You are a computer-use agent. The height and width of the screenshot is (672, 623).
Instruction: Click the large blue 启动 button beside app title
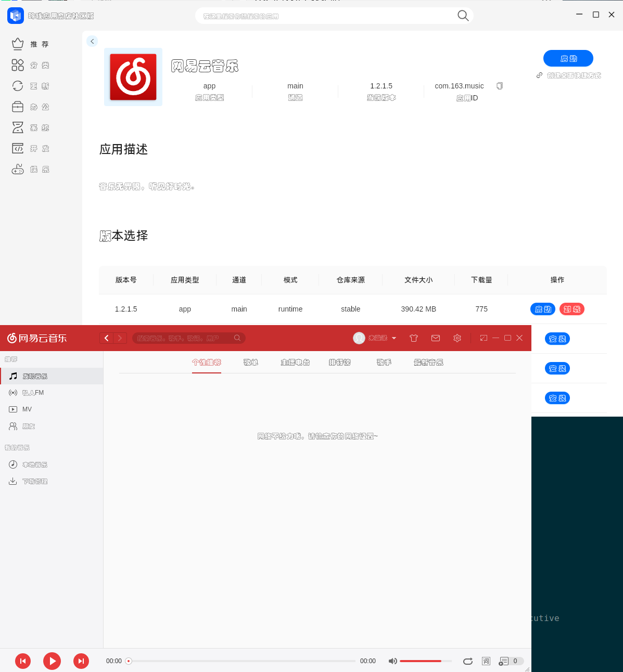point(568,58)
